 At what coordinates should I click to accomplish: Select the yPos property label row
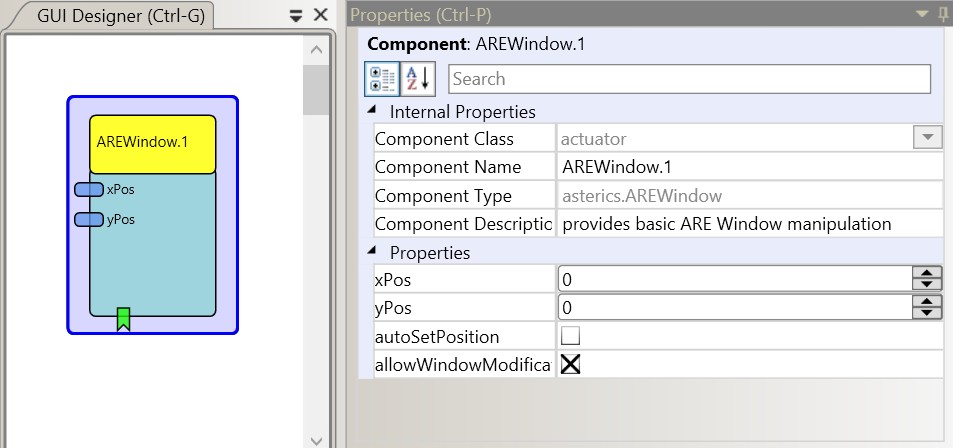coord(464,308)
